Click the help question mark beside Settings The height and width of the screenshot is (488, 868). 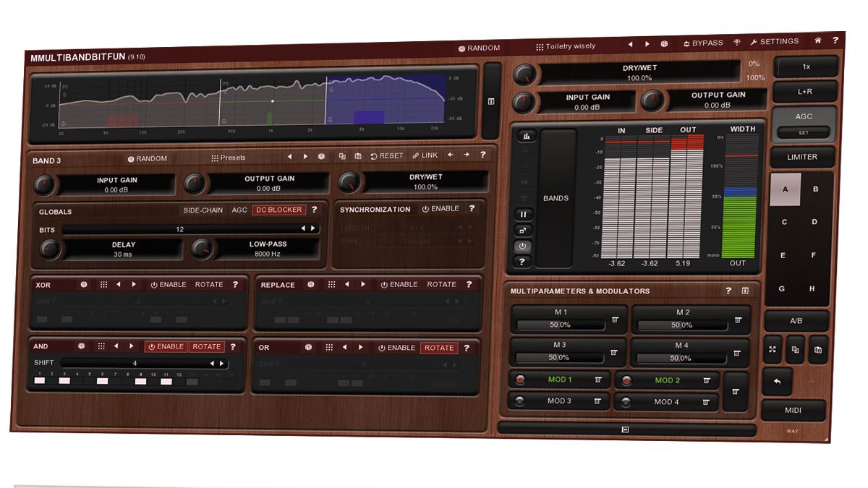(836, 41)
